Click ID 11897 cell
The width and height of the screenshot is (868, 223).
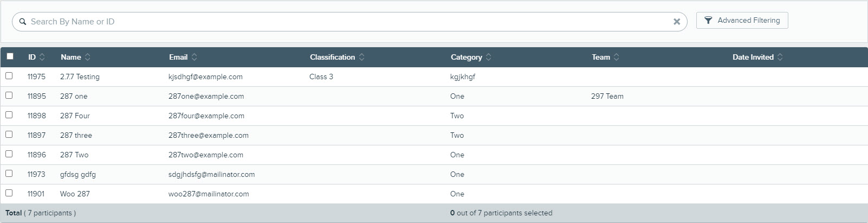coord(36,135)
